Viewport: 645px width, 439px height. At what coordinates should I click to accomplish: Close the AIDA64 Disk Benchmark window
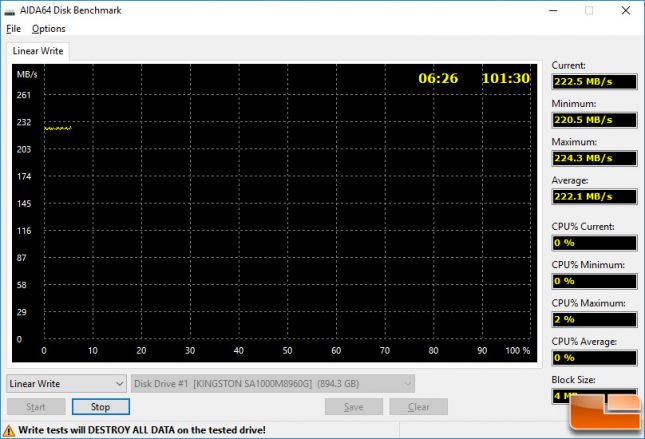(x=626, y=11)
